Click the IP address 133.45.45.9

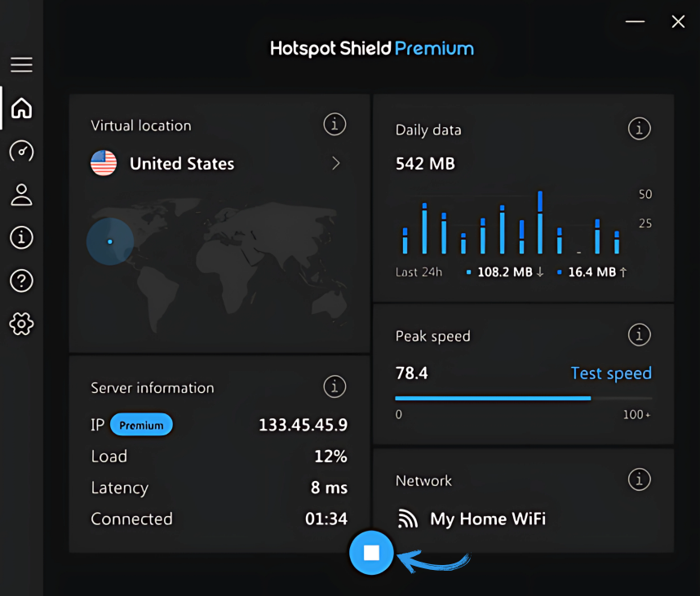click(x=303, y=425)
